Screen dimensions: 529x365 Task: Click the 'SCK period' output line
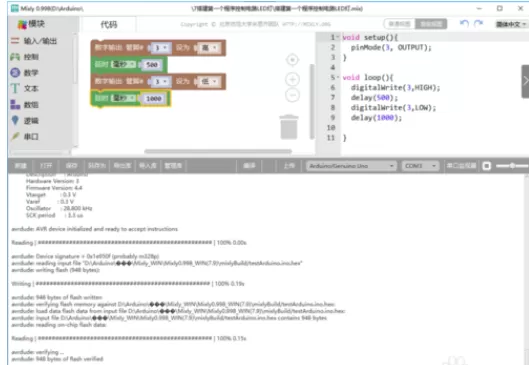[x=54, y=215]
